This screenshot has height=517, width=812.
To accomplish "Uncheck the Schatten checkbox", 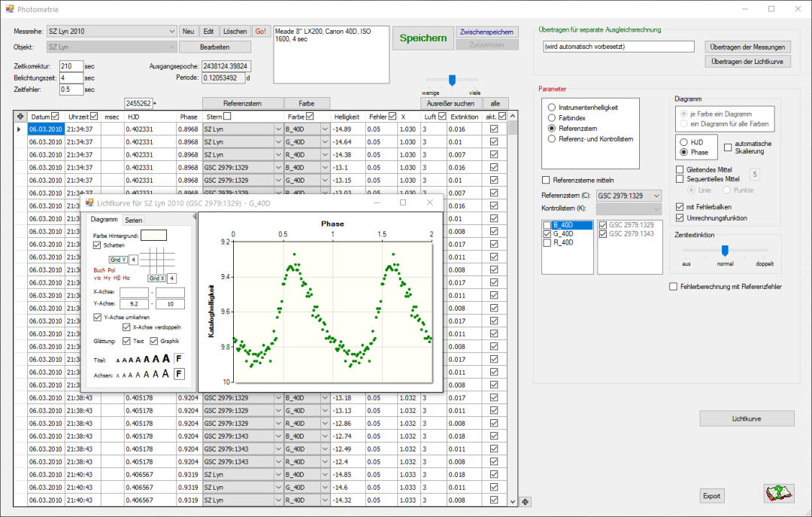I will click(97, 245).
